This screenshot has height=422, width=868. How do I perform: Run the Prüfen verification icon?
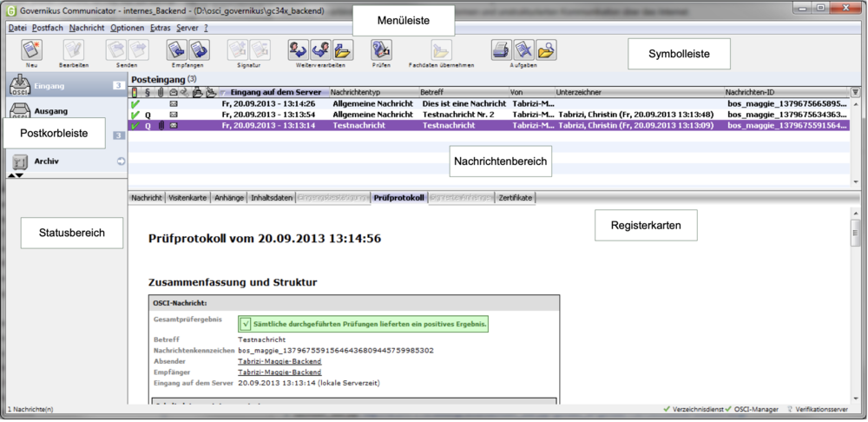click(382, 50)
